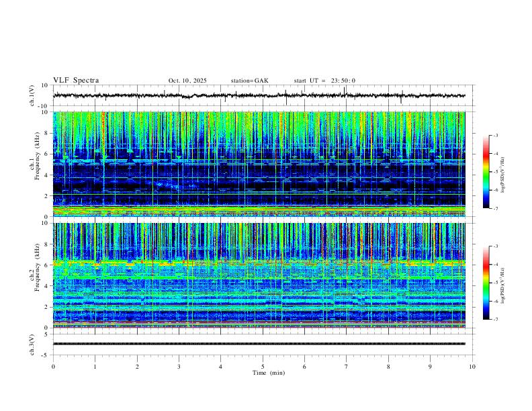532x411 pixels.
Task: Click time-axis tick label "9"
Action: coord(430,367)
